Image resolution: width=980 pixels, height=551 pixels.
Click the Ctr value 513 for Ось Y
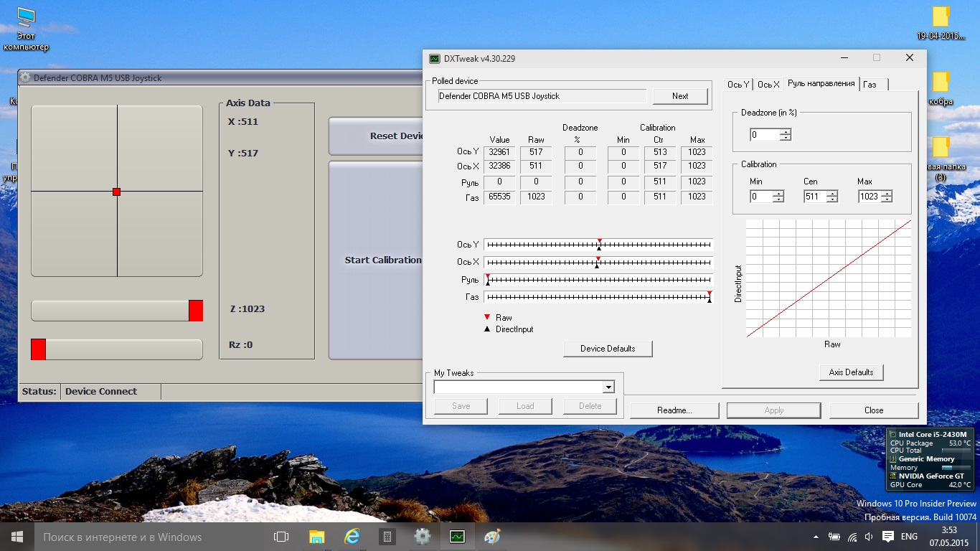click(660, 152)
